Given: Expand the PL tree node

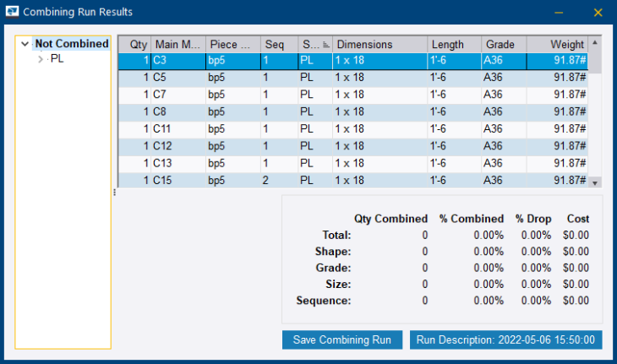Looking at the screenshot, I should 40,59.
